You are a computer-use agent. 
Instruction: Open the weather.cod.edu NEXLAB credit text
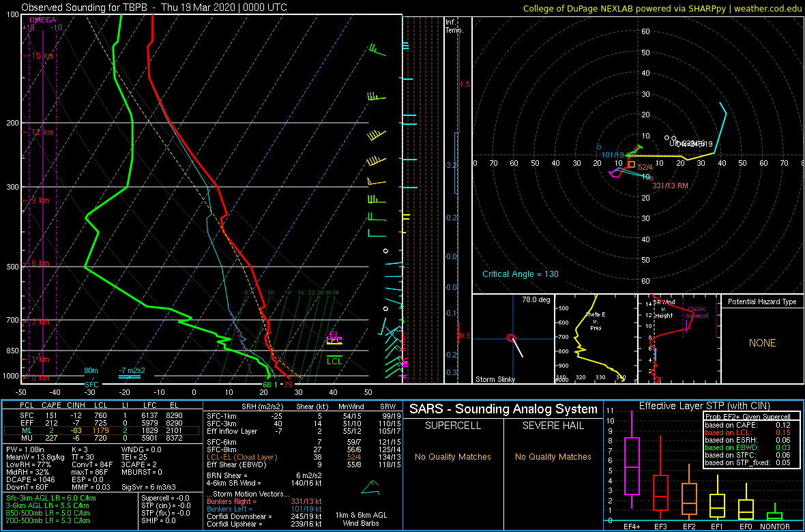pos(662,8)
